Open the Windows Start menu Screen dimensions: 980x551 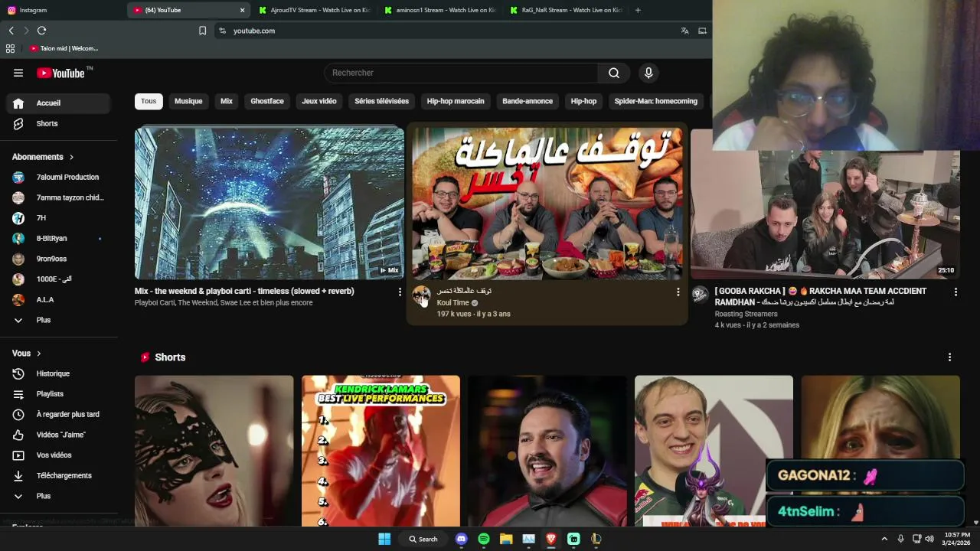(384, 539)
